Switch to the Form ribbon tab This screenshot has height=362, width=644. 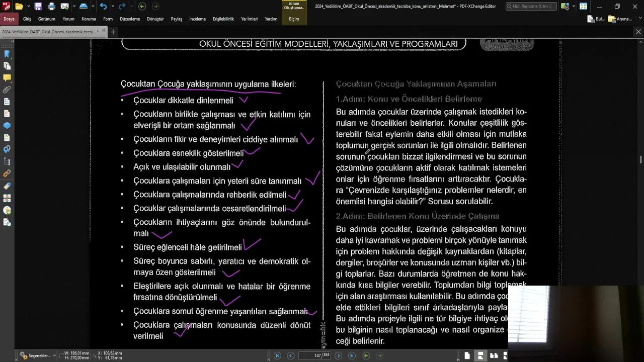click(108, 19)
